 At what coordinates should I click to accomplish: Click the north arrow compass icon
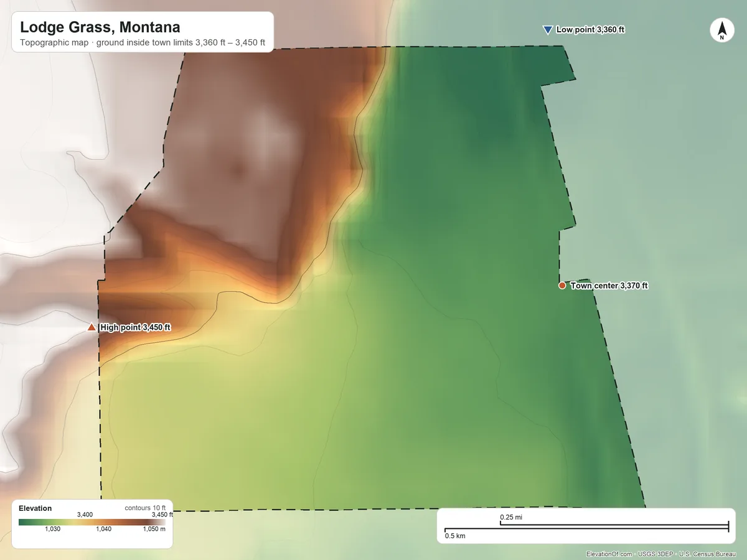721,30
